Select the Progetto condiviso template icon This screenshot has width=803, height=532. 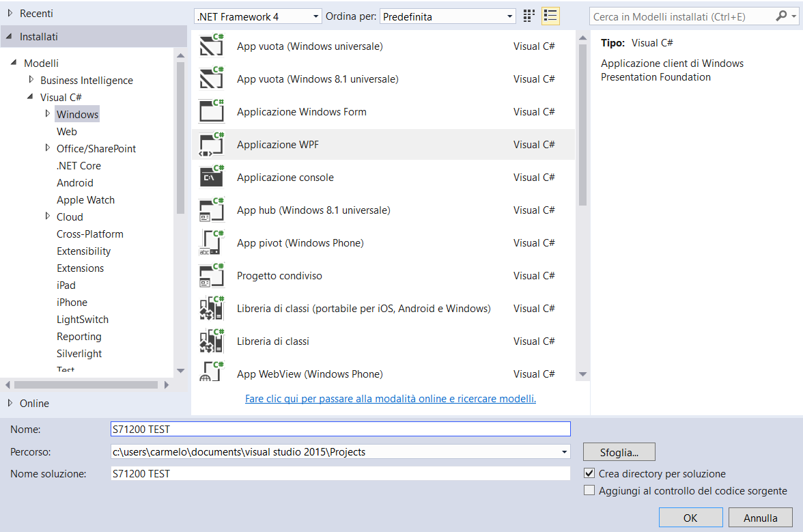tap(212, 275)
